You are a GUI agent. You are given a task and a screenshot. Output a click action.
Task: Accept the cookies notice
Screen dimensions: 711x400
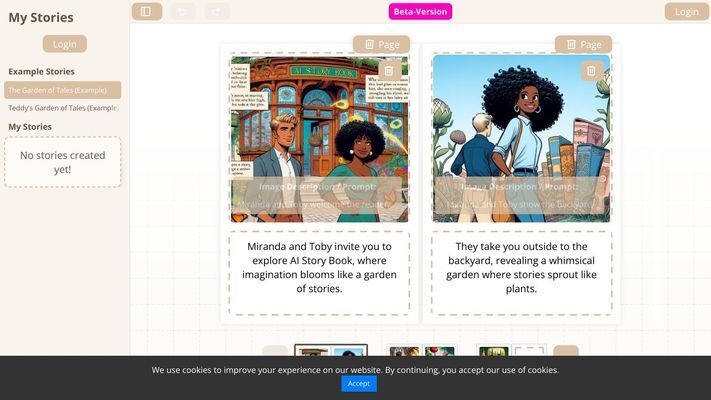[x=359, y=384]
